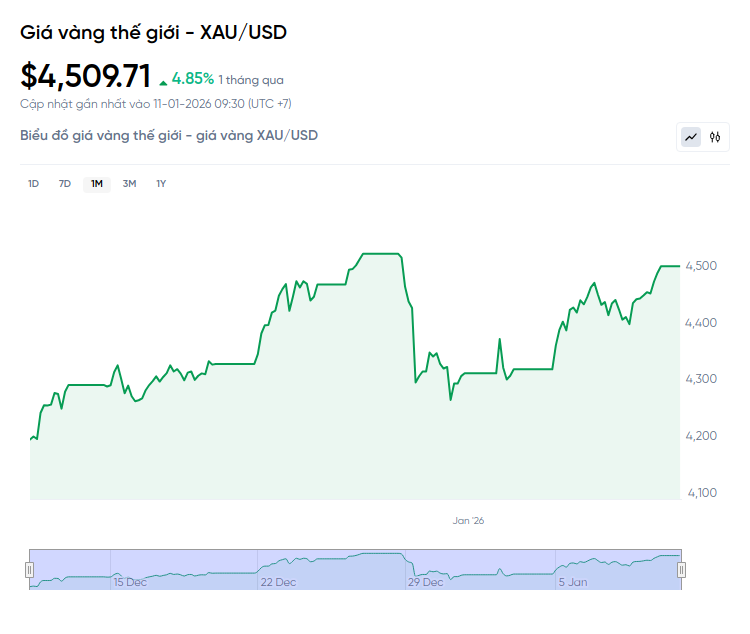Click the right range slider handle

682,570
